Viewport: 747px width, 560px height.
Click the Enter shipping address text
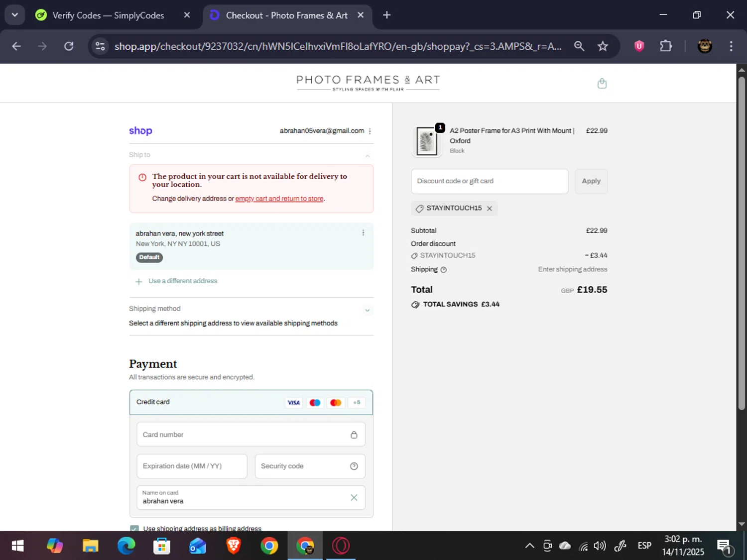[573, 269]
